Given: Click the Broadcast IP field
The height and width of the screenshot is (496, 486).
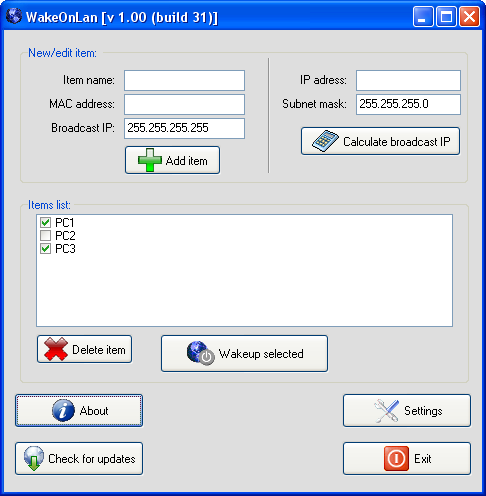Looking at the screenshot, I should point(184,128).
